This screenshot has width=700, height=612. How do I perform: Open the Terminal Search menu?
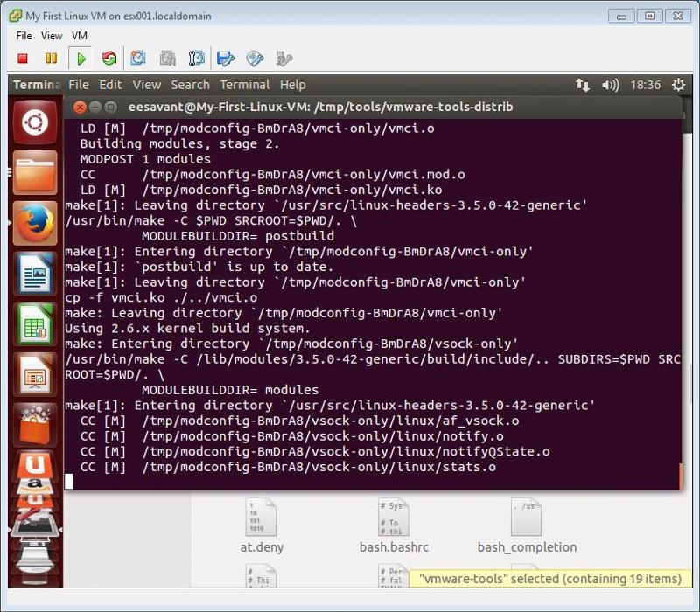(x=190, y=85)
